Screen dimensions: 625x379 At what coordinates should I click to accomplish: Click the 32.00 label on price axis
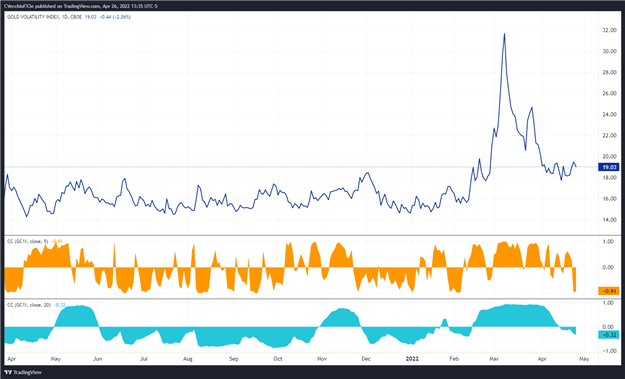point(610,30)
